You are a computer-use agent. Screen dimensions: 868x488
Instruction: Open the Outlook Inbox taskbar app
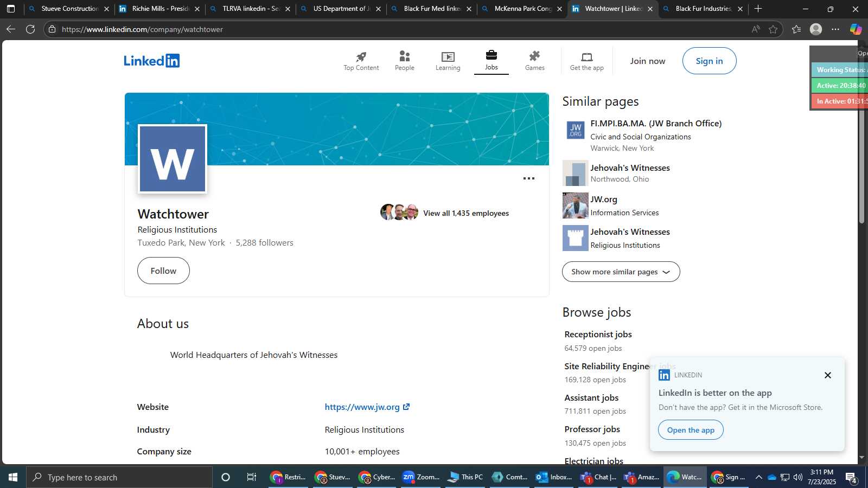(553, 477)
